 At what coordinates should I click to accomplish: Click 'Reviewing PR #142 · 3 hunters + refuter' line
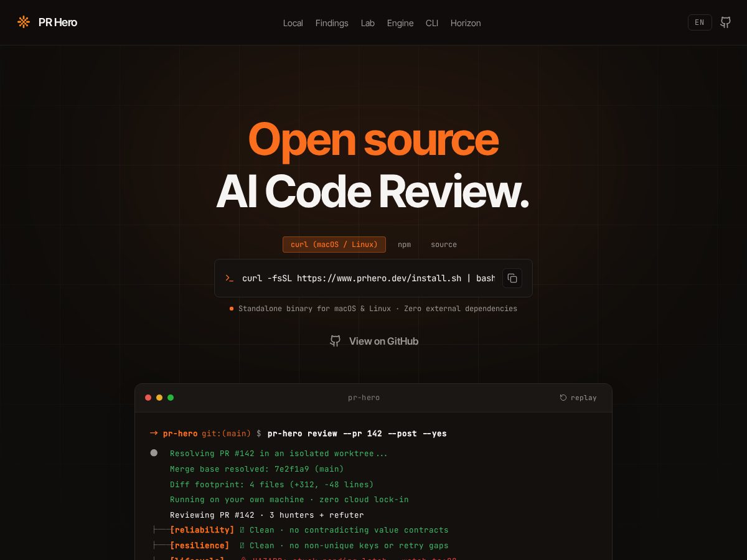coord(267,515)
